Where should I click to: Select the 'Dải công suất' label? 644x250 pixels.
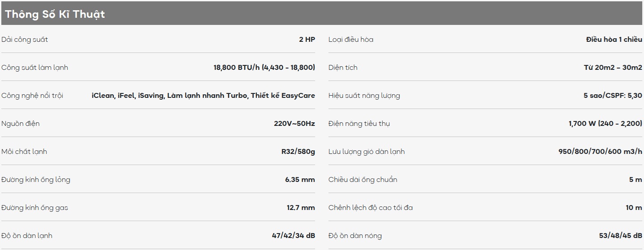click(24, 40)
